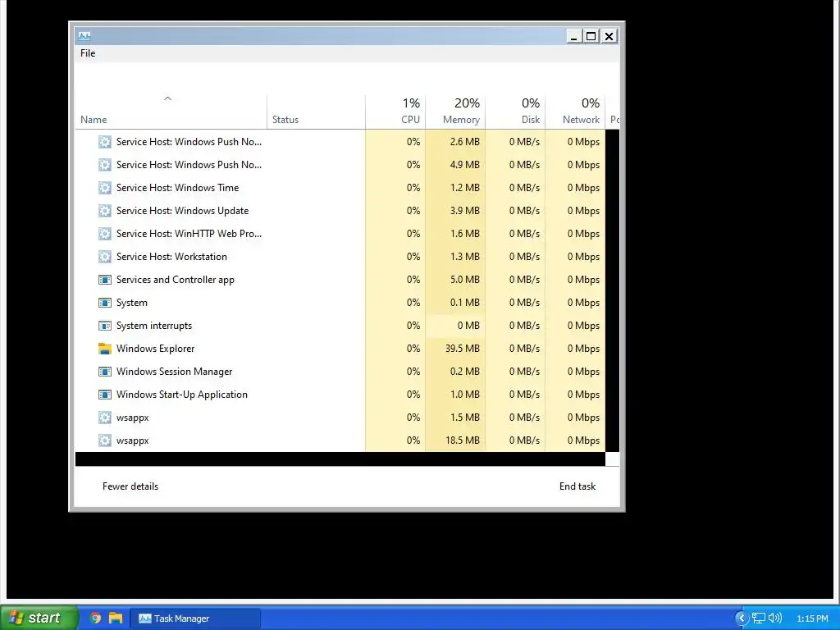
Task: Click the sort arrow above Name column
Action: 167,98
